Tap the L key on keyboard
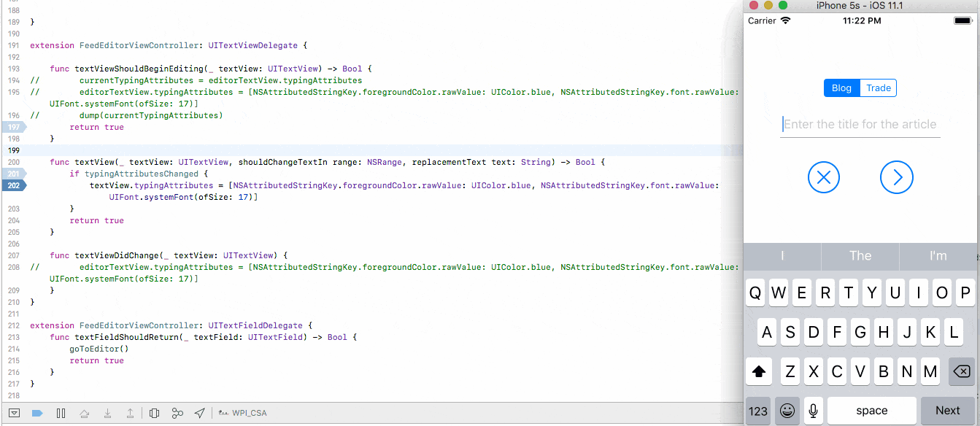Screen dimensions: 980x426 point(954,333)
